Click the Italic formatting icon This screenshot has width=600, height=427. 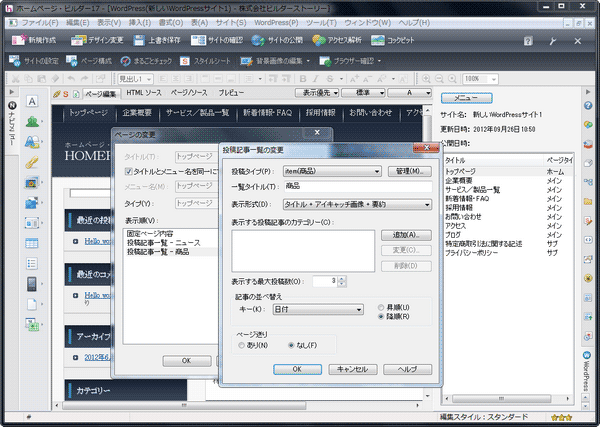[x=316, y=79]
